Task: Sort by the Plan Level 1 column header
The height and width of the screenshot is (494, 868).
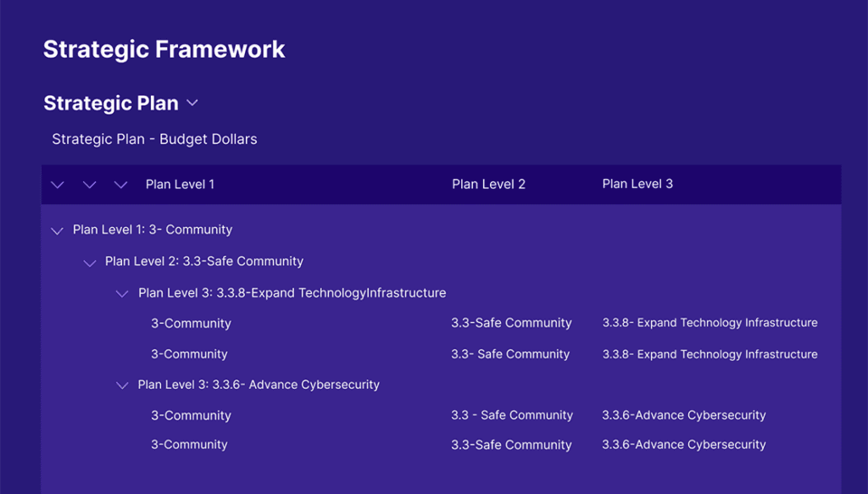Action: click(x=180, y=184)
